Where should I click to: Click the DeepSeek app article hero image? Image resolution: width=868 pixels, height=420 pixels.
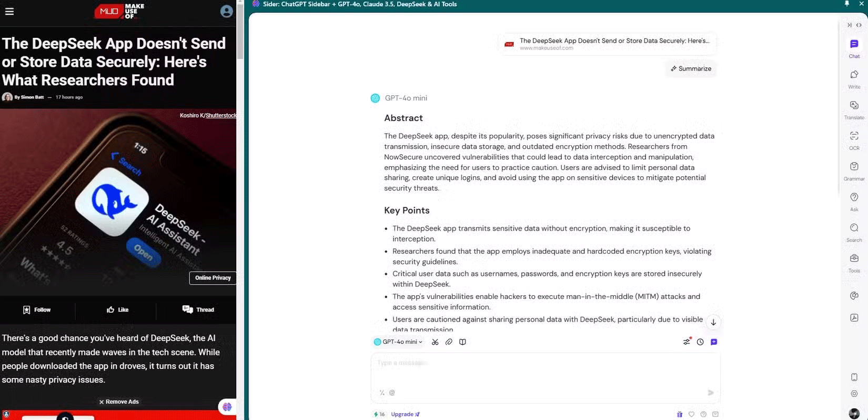(x=118, y=203)
